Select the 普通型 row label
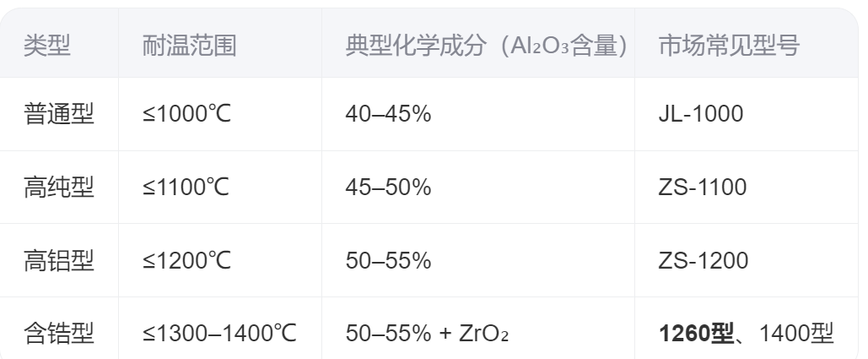Viewport: 868px width, 359px height. 58,113
